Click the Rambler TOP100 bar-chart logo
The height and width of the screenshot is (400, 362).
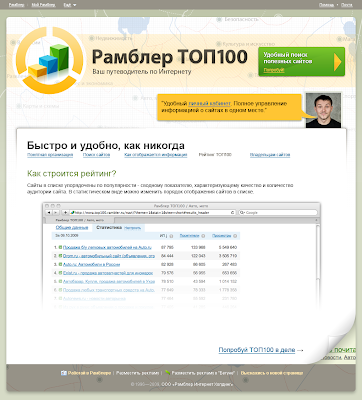coord(49,60)
